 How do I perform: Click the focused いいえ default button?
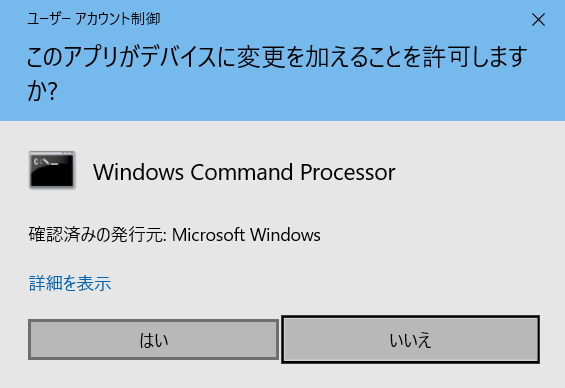(410, 339)
